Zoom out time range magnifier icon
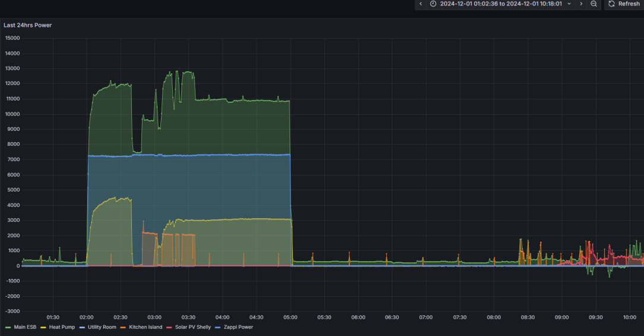 594,4
